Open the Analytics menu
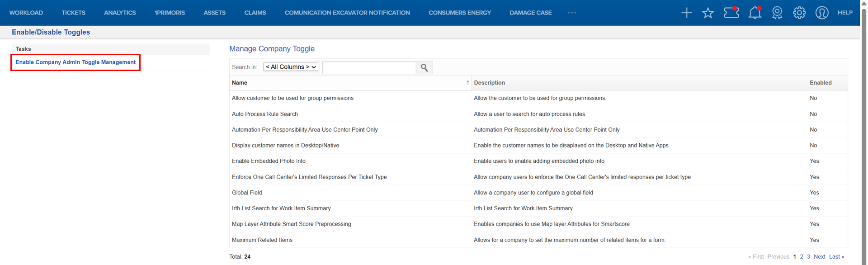 point(120,13)
